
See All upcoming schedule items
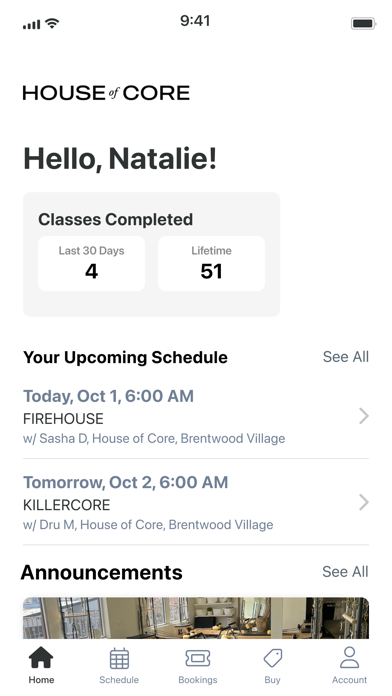pos(346,356)
